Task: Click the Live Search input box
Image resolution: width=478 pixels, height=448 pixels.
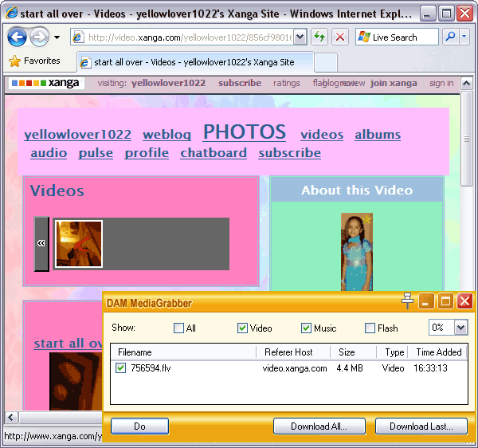Action: click(397, 37)
